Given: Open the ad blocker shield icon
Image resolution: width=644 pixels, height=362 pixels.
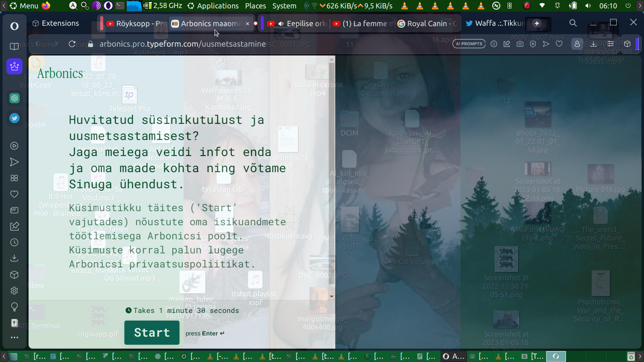Looking at the screenshot, I should point(533,44).
